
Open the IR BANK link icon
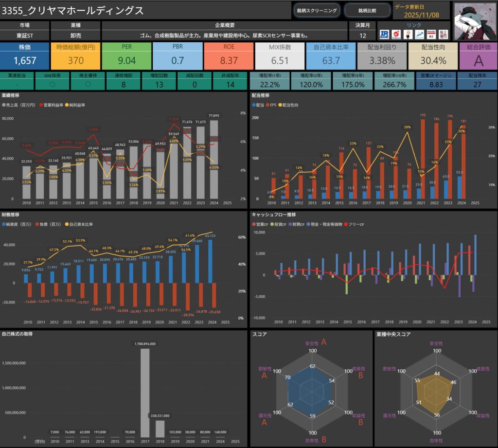(x=385, y=35)
